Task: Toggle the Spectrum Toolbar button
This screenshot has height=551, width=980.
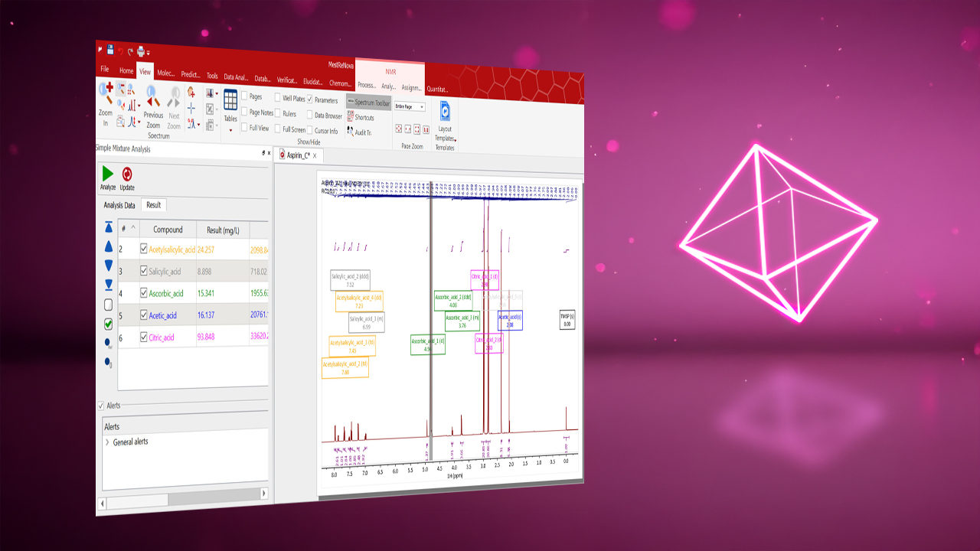Action: pyautogui.click(x=368, y=103)
